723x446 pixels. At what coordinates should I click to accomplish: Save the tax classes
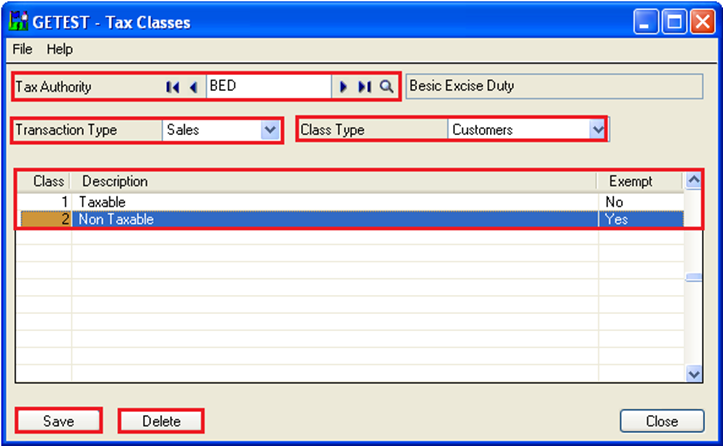click(59, 421)
